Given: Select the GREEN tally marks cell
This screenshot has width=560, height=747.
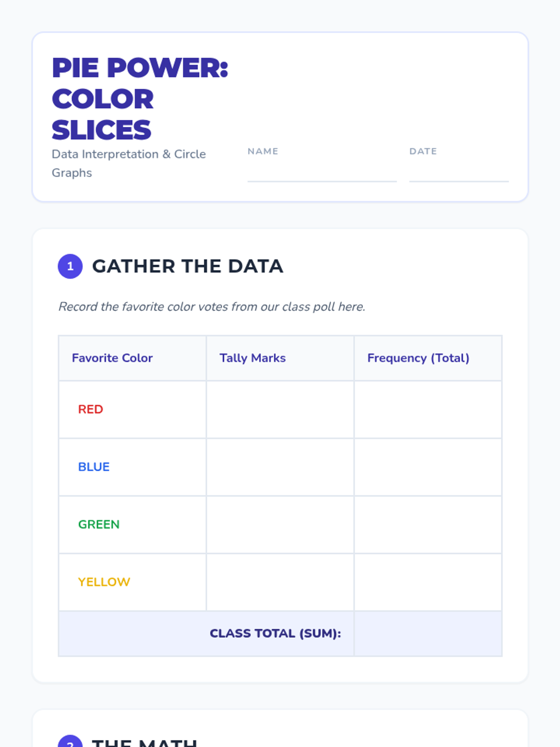Looking at the screenshot, I should coord(280,524).
